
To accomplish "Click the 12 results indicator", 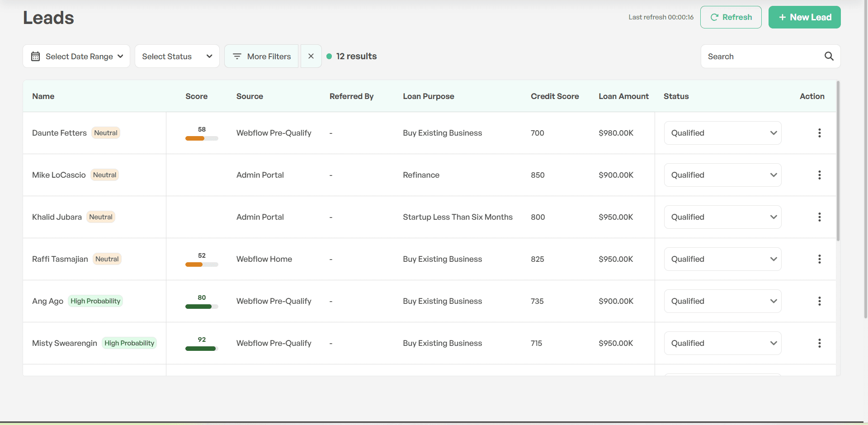I will coord(352,56).
